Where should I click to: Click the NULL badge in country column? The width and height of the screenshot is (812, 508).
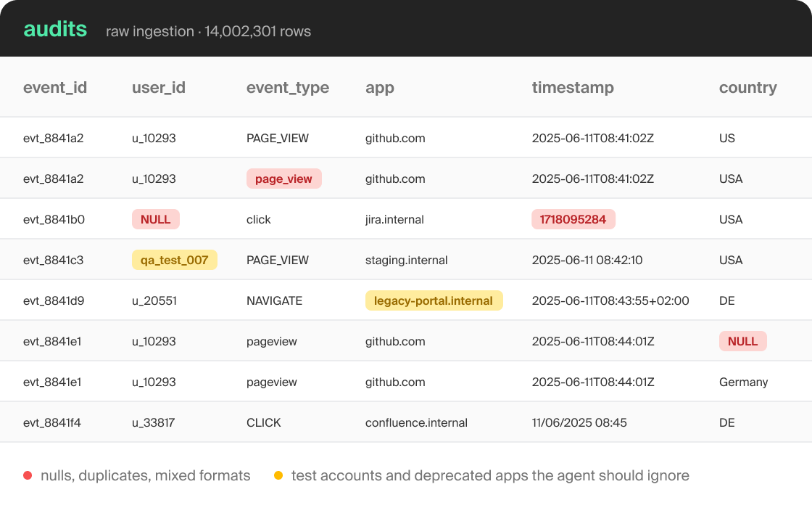coord(742,341)
